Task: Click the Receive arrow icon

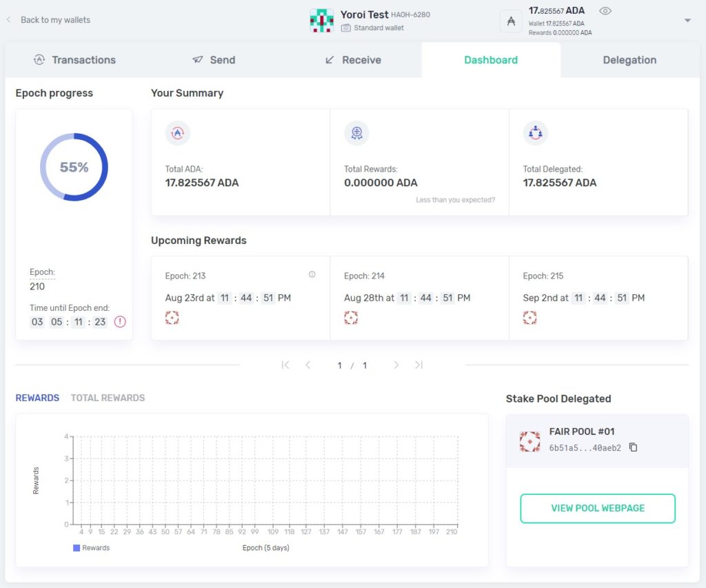Action: [330, 60]
